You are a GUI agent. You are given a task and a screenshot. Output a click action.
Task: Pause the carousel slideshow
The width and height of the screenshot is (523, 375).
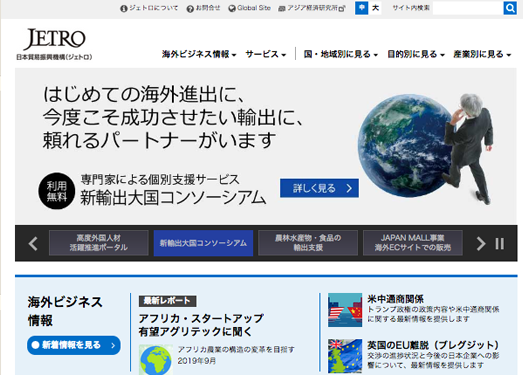pyautogui.click(x=500, y=244)
